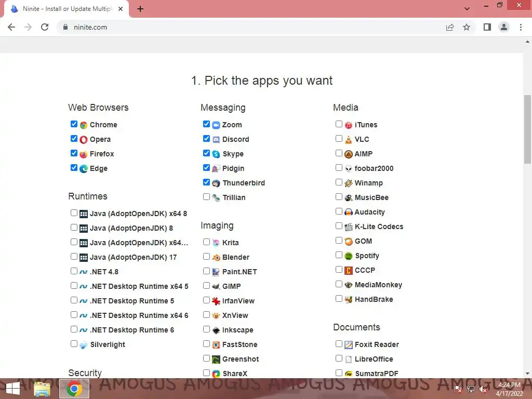Open the Windows Start button

[x=13, y=389]
